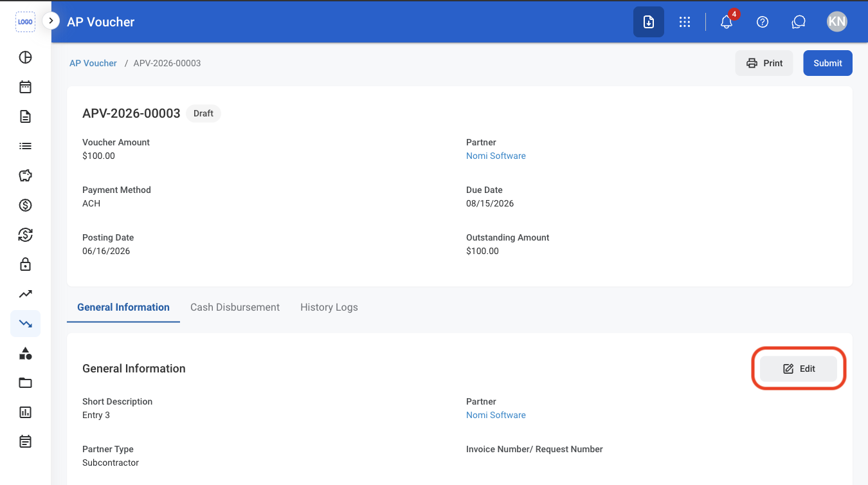
Task: Switch to the History Logs tab
Action: 329,307
